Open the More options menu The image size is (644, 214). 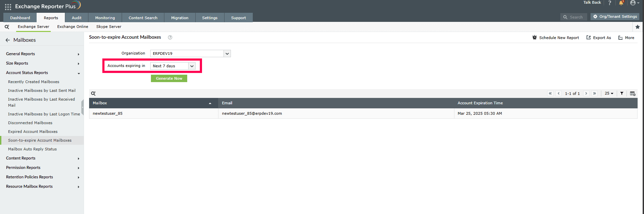[x=626, y=38]
